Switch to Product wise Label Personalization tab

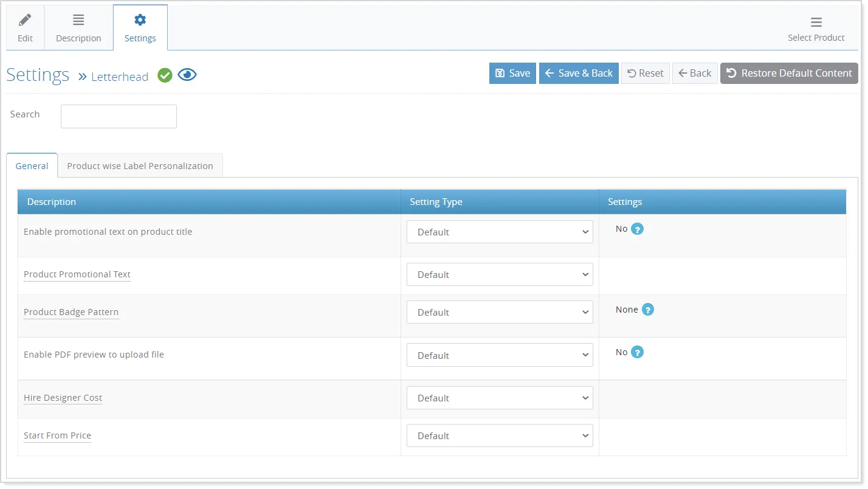[140, 165]
